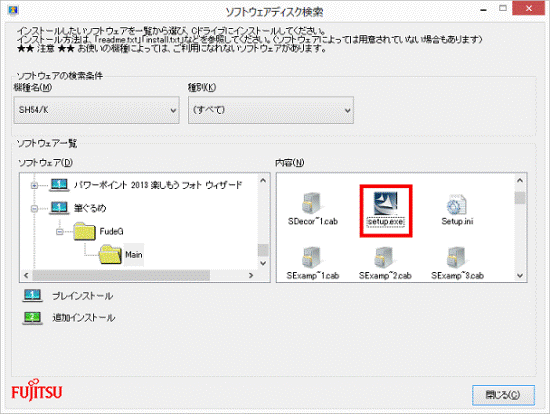Viewport: 550px width, 414px height.
Task: Select the setup.exe file icon
Action: tap(385, 203)
